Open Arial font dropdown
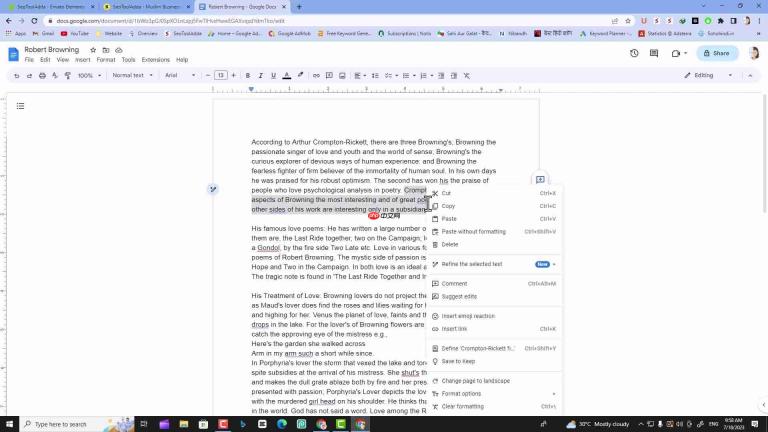 tap(180, 75)
